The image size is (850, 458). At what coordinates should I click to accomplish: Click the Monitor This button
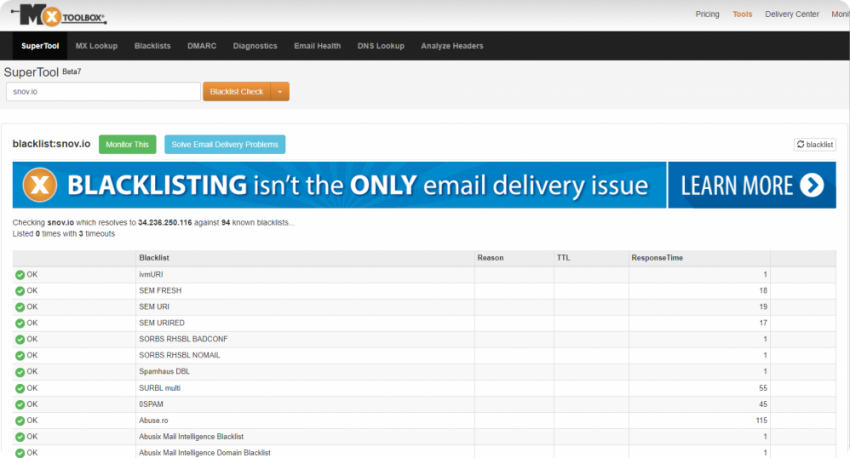tap(127, 144)
